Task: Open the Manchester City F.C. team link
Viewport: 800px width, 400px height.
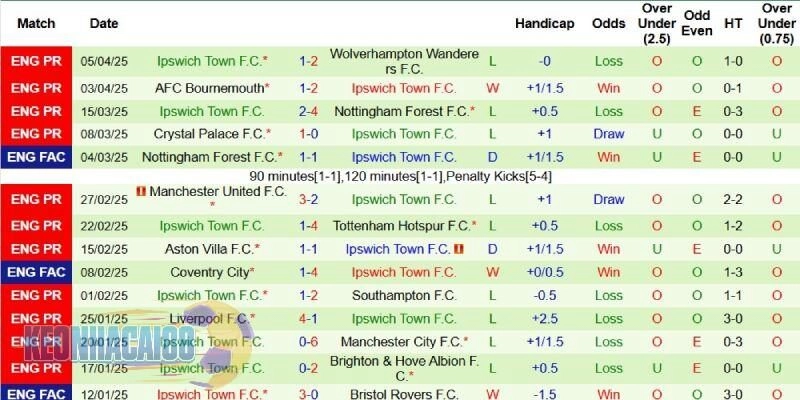Action: (401, 342)
